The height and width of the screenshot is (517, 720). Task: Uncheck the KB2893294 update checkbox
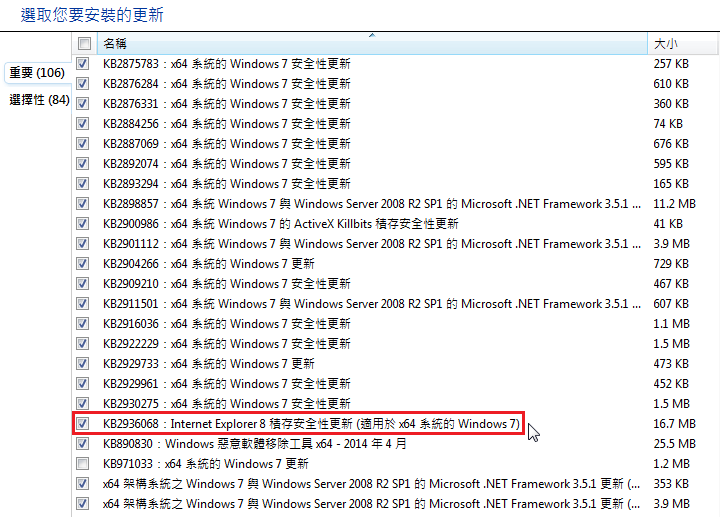point(83,183)
